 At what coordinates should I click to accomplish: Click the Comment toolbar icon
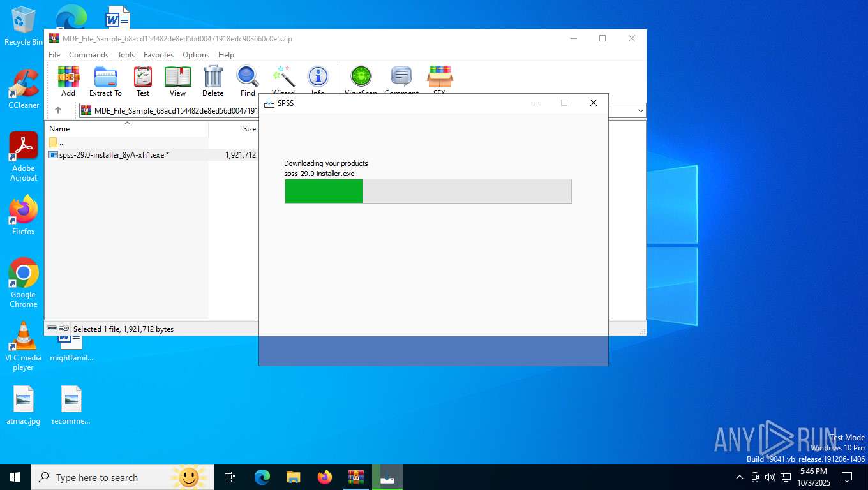401,79
